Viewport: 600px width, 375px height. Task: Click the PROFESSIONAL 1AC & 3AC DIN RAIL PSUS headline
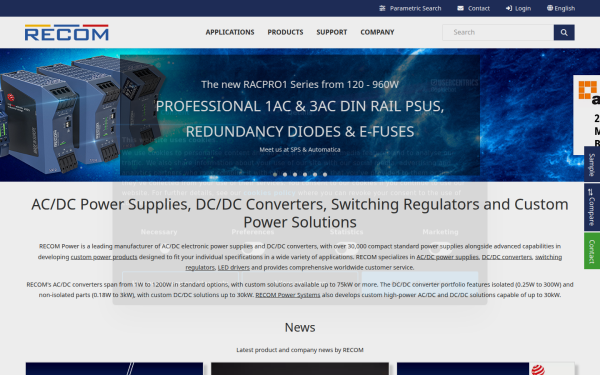click(x=300, y=119)
